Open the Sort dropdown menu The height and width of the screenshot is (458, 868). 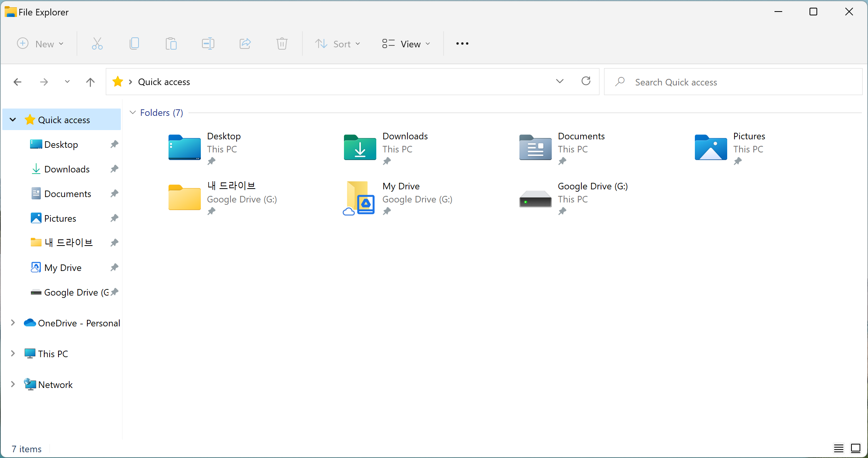click(x=338, y=43)
